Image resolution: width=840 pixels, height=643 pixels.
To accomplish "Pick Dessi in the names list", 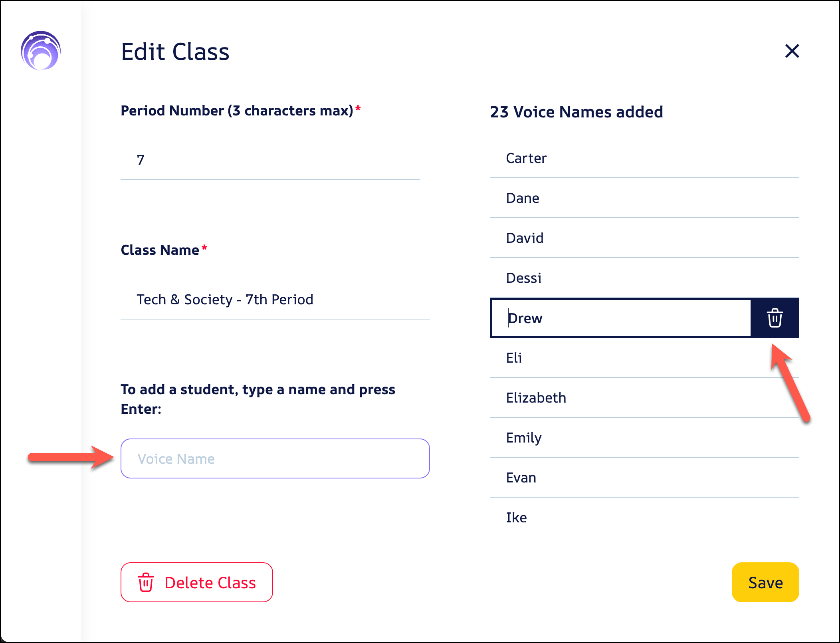I will [x=523, y=278].
